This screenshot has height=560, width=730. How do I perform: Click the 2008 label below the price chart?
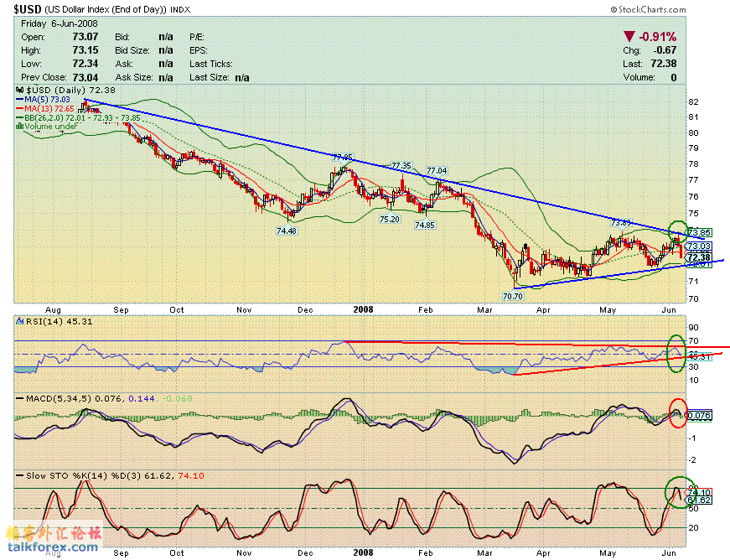pos(363,309)
